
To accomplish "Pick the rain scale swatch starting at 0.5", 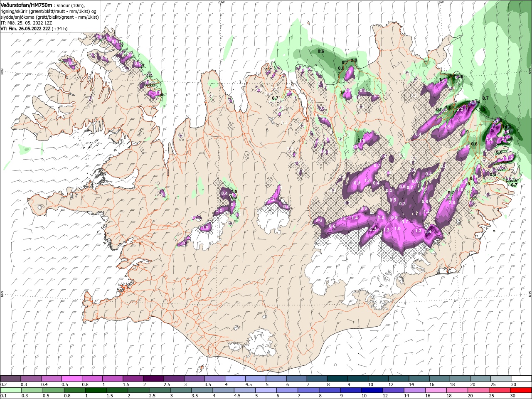I will click(53, 390).
